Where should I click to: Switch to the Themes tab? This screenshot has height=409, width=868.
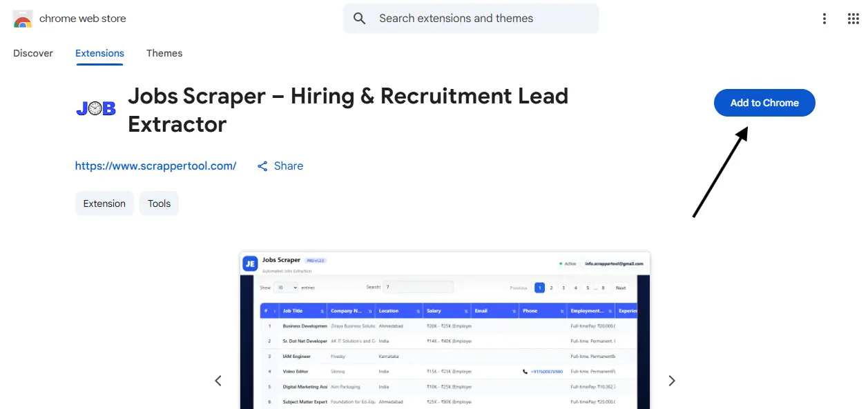click(x=164, y=53)
